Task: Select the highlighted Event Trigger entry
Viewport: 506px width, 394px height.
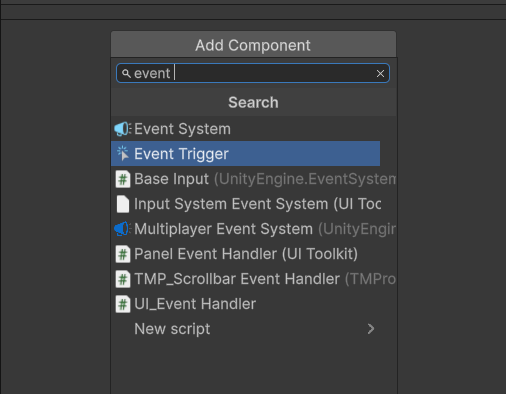Action: [246, 154]
